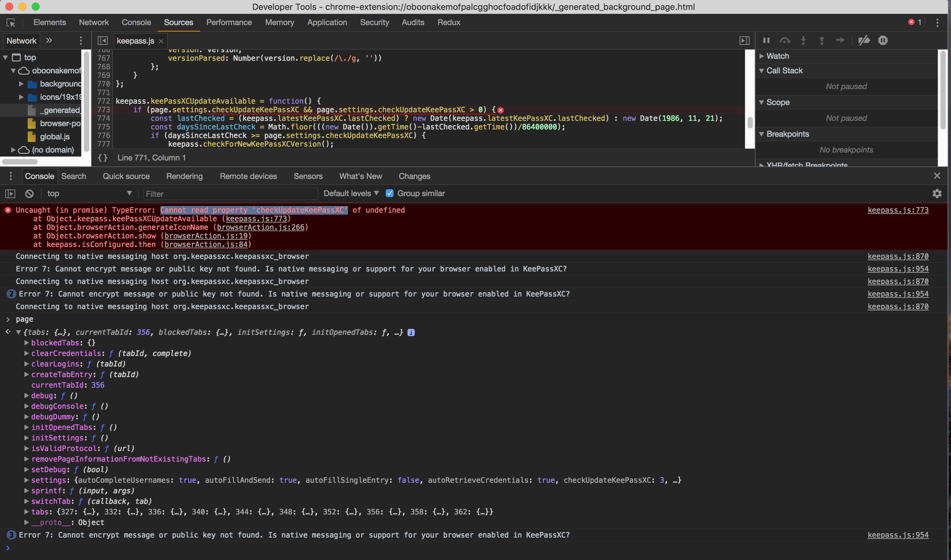This screenshot has width=951, height=560.
Task: Hide the file navigator pane
Action: [103, 41]
